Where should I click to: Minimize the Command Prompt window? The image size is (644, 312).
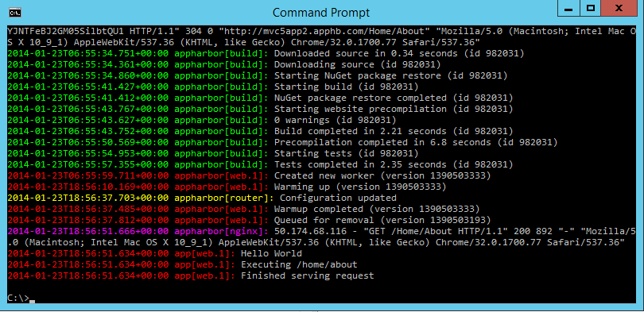(569, 8)
